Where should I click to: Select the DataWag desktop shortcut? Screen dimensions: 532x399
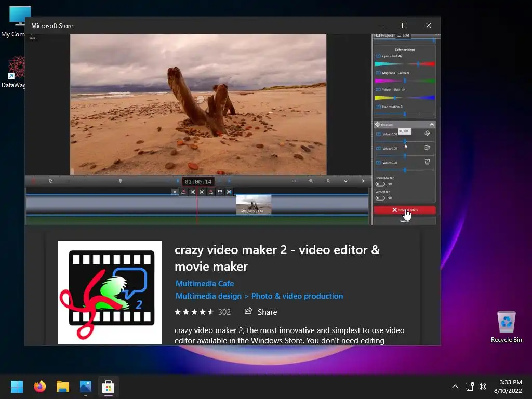click(13, 72)
